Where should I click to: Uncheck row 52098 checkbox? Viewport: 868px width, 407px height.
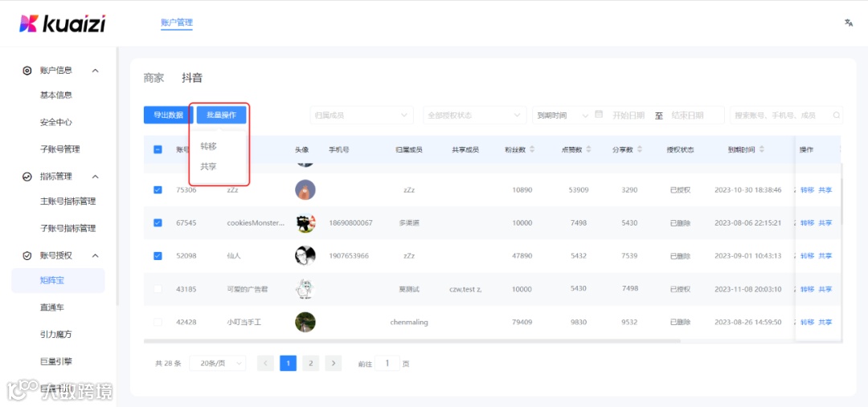pos(158,256)
